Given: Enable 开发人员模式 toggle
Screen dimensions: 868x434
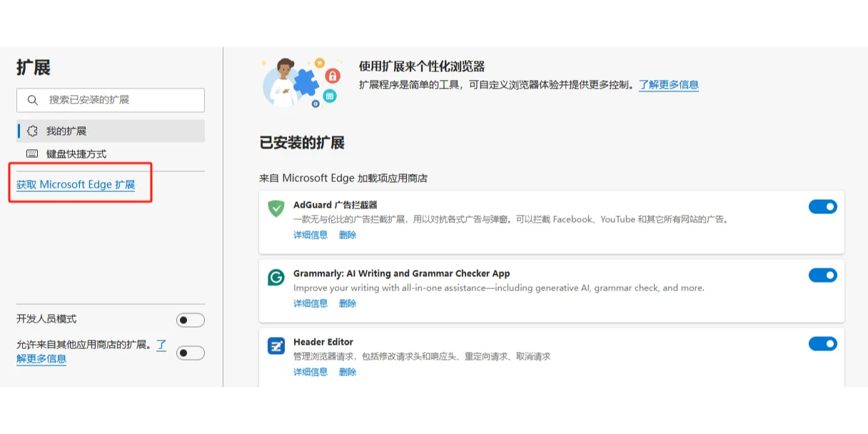Looking at the screenshot, I should click(x=190, y=320).
